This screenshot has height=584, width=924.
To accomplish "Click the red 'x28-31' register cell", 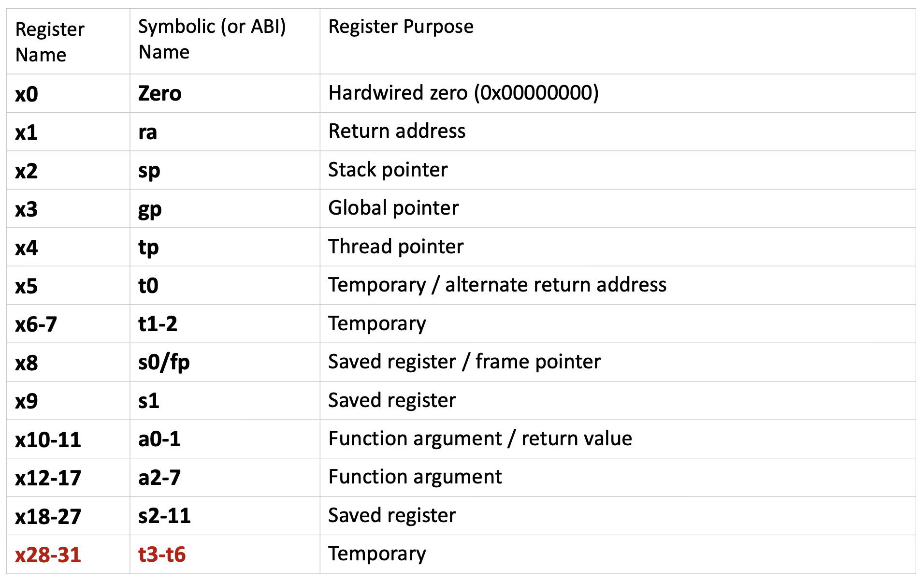I will pyautogui.click(x=48, y=555).
